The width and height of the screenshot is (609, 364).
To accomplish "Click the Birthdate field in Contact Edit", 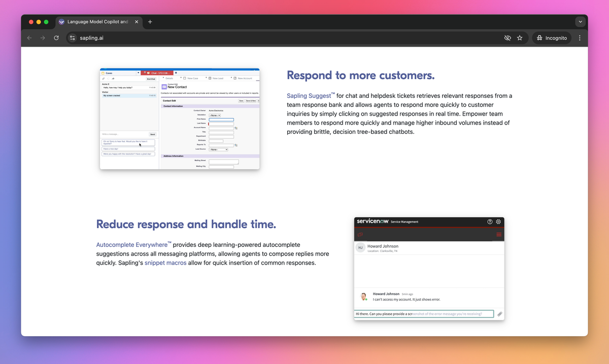I will [x=216, y=141].
